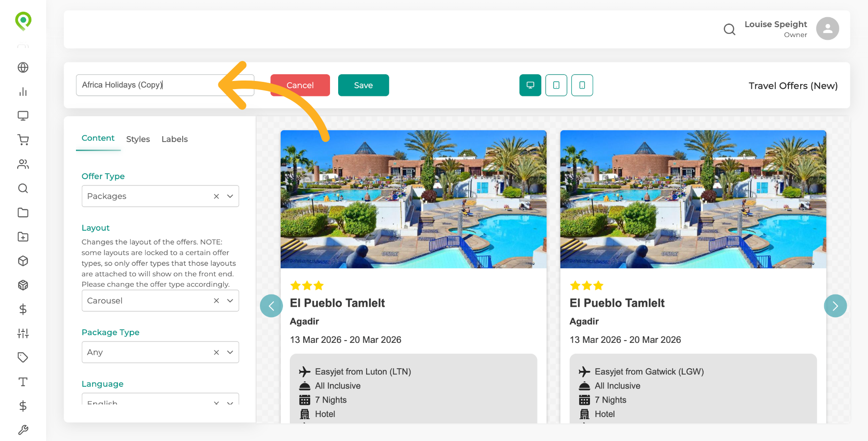Open the sliders settings sidebar icon
This screenshot has width=868, height=441.
click(23, 333)
